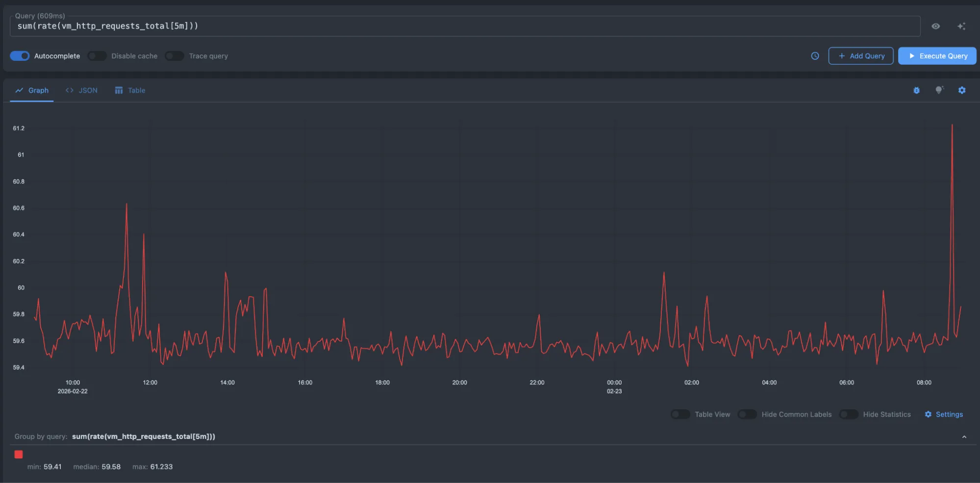
Task: Click the lightbulb tips icon
Action: 939,90
